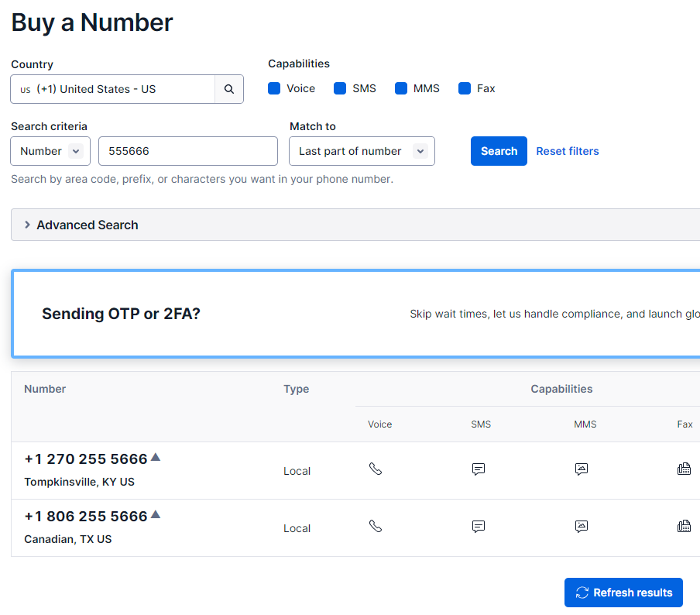The height and width of the screenshot is (615, 700).
Task: Toggle the Fax capability checkbox
Action: pos(465,88)
